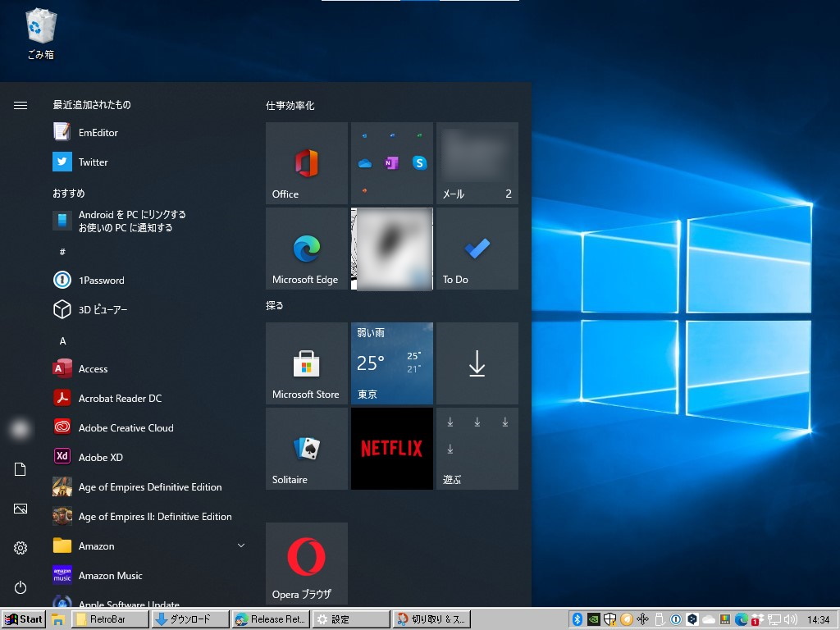Screen dimensions: 840x630
Task: Switch to ダウンロード taskbar window
Action: pyautogui.click(x=190, y=619)
